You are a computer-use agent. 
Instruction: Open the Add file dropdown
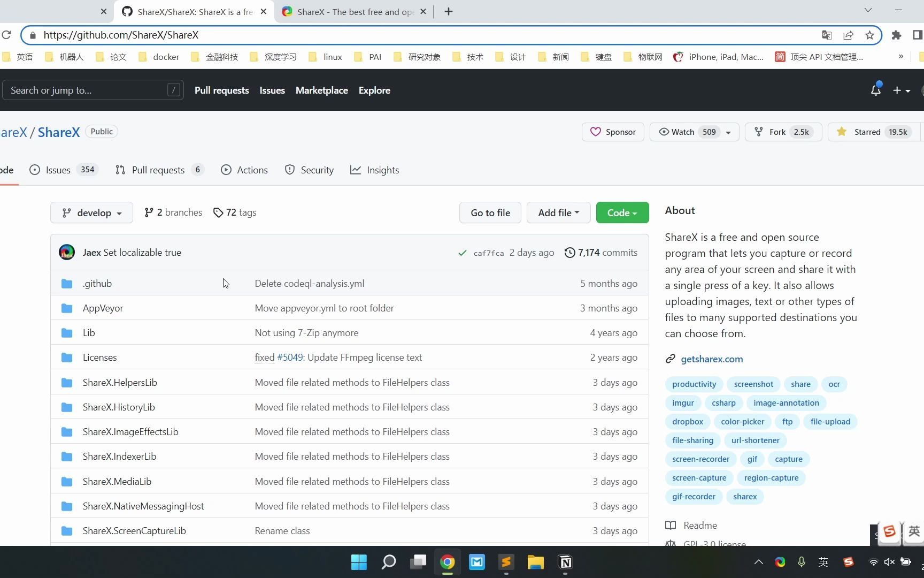pos(558,212)
